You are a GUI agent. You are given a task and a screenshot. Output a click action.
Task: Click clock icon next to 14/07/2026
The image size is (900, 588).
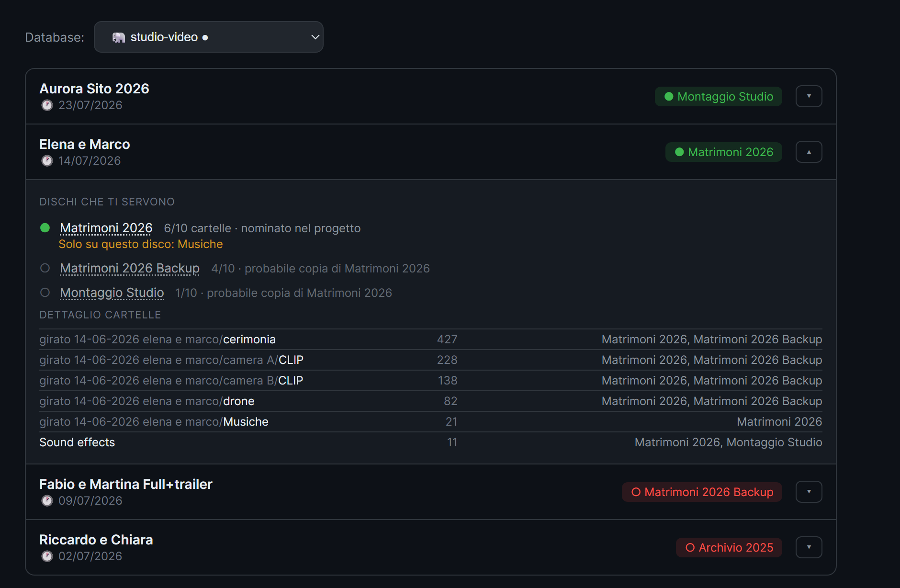[47, 161]
